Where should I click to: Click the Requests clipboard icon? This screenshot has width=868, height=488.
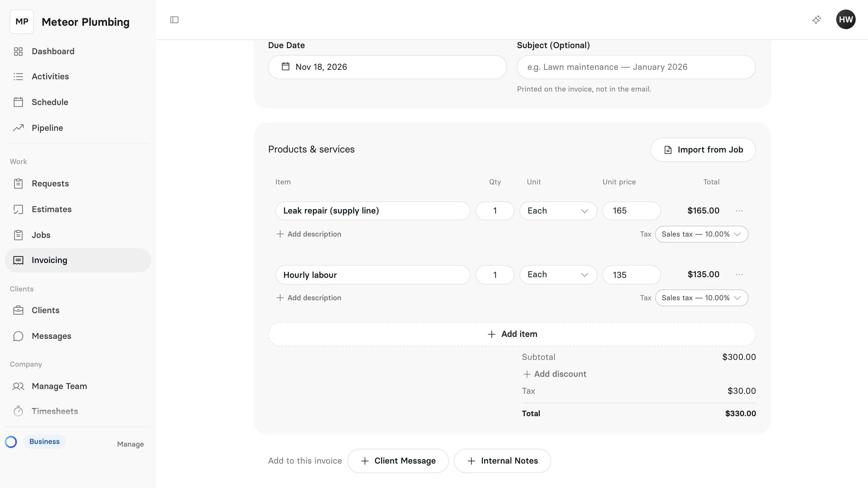pos(18,183)
